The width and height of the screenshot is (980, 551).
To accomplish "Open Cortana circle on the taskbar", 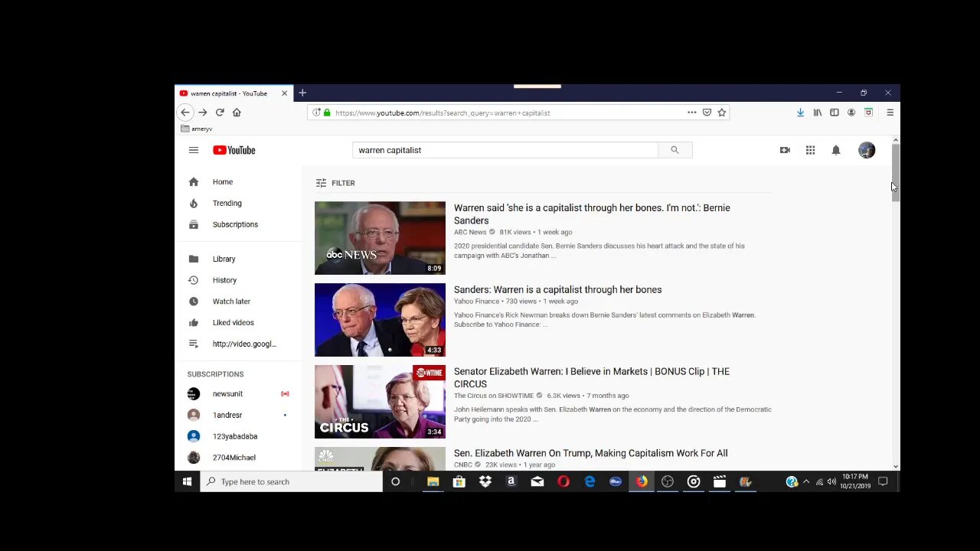I will point(395,482).
